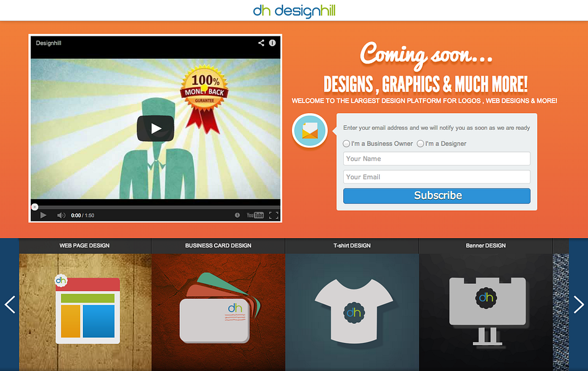The height and width of the screenshot is (371, 588).
Task: Click the business card stack thumbnail
Action: (219, 307)
